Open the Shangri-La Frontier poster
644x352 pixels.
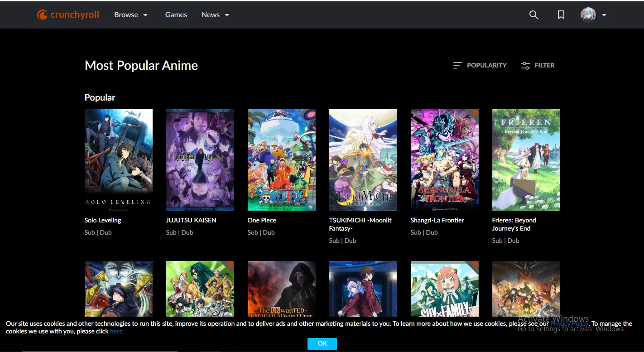pyautogui.click(x=445, y=160)
